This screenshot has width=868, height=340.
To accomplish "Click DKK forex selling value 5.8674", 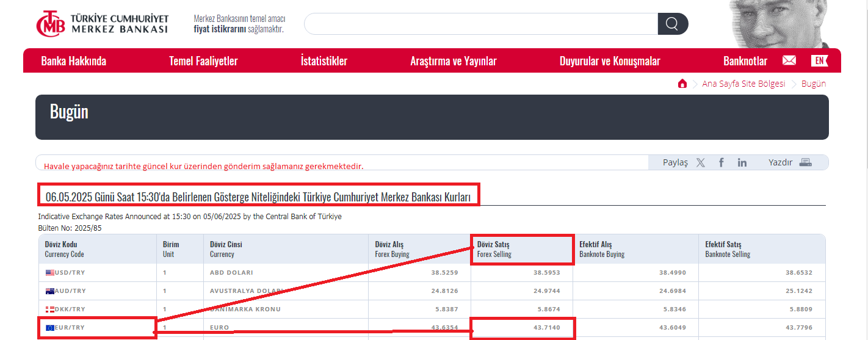I will [548, 309].
